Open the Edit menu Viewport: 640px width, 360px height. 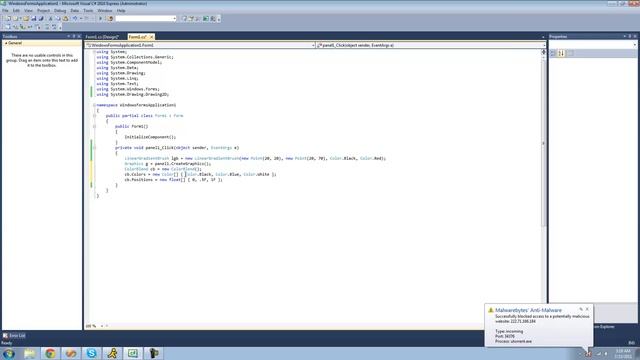16,11
